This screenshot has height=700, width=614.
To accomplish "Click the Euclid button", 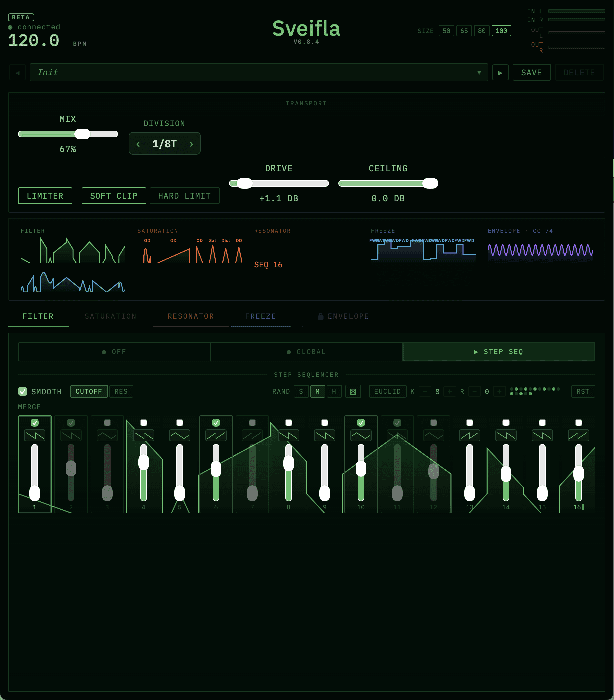I will tap(388, 391).
